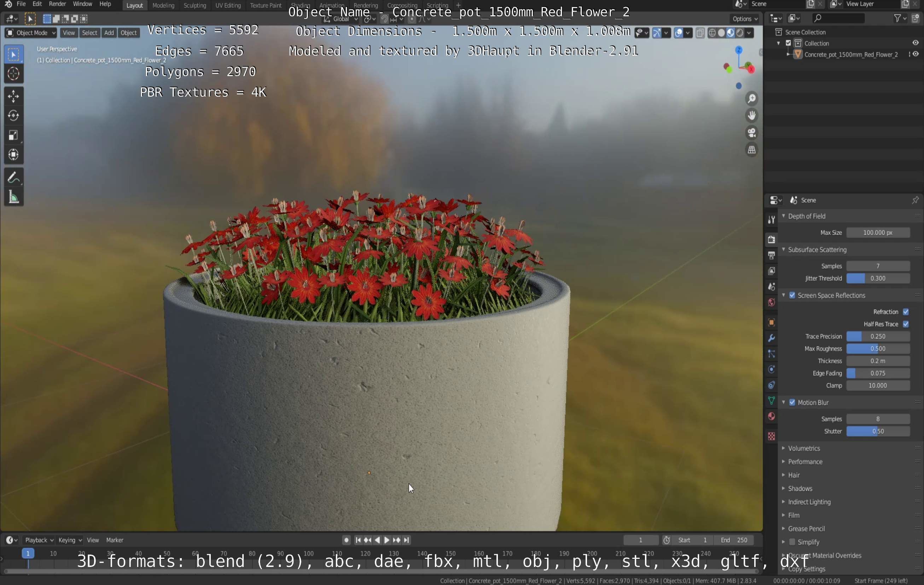Toggle X-ray display in viewport

(x=699, y=33)
